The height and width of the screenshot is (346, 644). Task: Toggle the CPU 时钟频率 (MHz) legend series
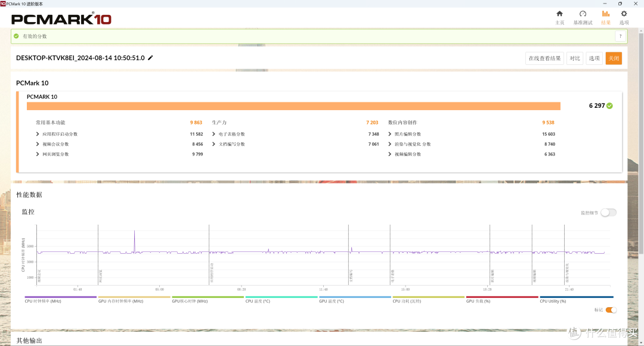click(x=60, y=300)
